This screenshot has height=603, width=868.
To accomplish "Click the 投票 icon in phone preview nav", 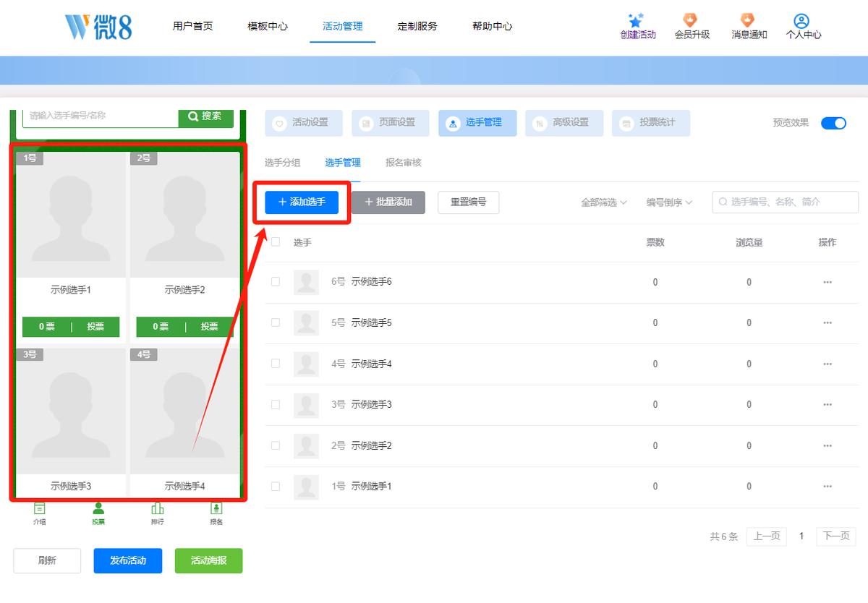I will [98, 508].
